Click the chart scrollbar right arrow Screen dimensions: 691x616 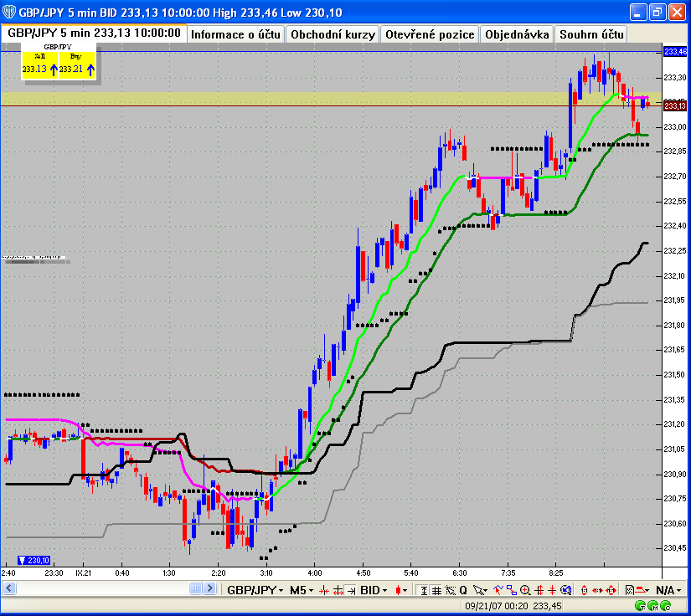click(209, 588)
